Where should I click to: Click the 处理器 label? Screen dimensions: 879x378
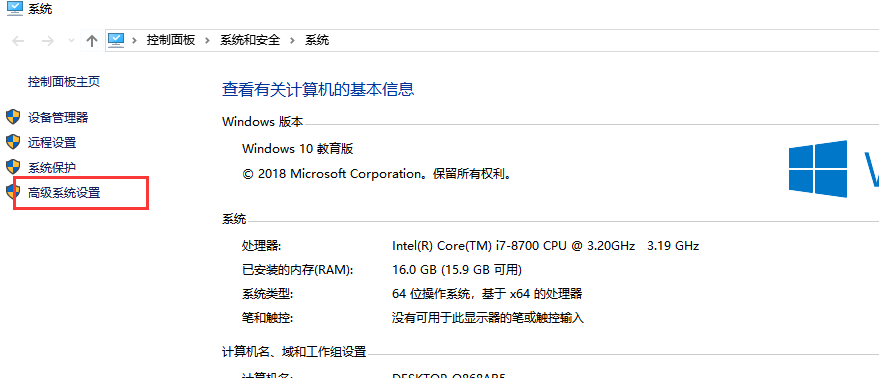(x=261, y=246)
